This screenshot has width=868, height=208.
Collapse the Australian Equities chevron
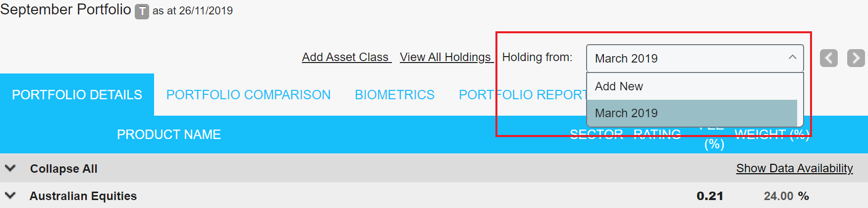tap(10, 196)
